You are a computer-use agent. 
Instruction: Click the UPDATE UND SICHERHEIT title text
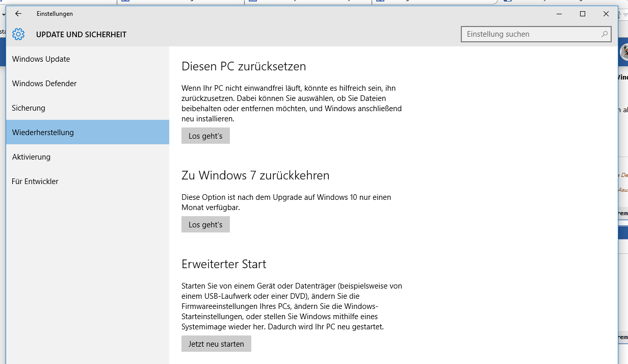81,35
